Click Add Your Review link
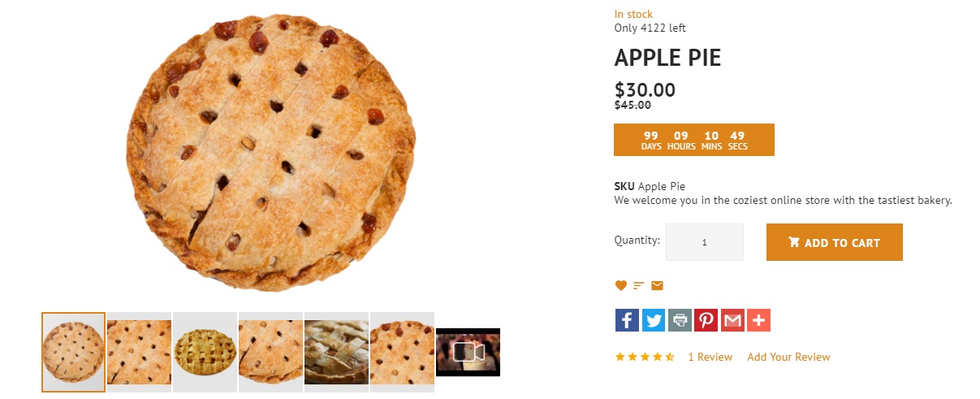Screen dimensions: 980x399 [788, 357]
